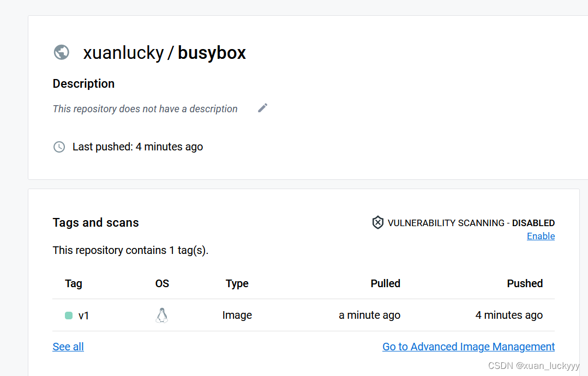This screenshot has height=376, width=588.
Task: Go to Advanced Image Management
Action: (469, 347)
